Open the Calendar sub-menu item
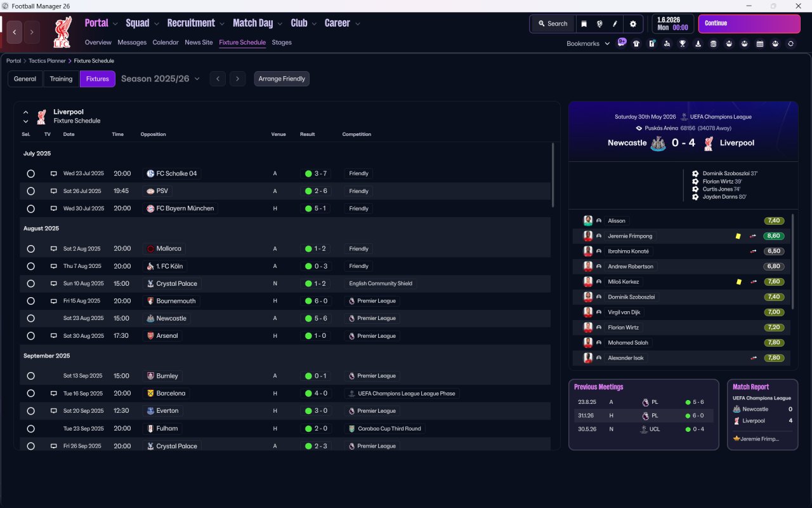 tap(166, 43)
